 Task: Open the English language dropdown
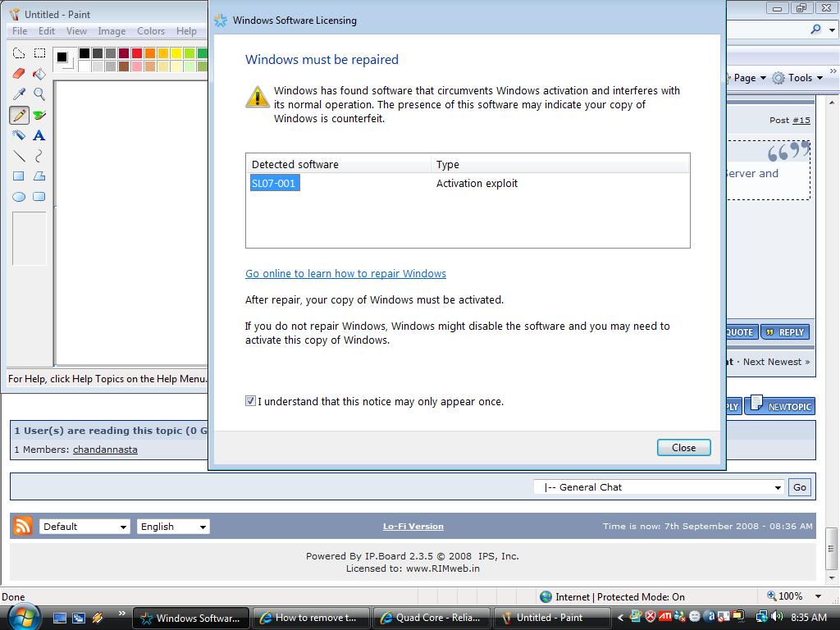click(x=173, y=527)
